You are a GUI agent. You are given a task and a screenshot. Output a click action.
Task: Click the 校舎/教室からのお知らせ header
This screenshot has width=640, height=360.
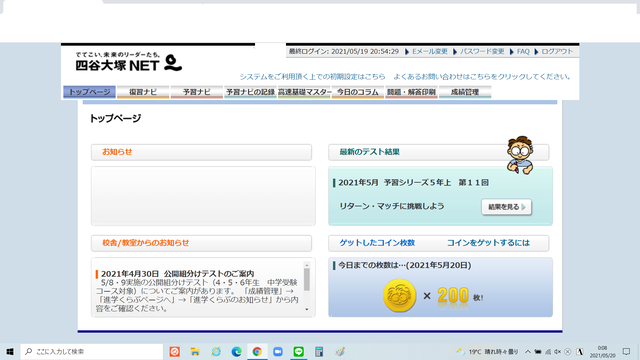tap(201, 243)
